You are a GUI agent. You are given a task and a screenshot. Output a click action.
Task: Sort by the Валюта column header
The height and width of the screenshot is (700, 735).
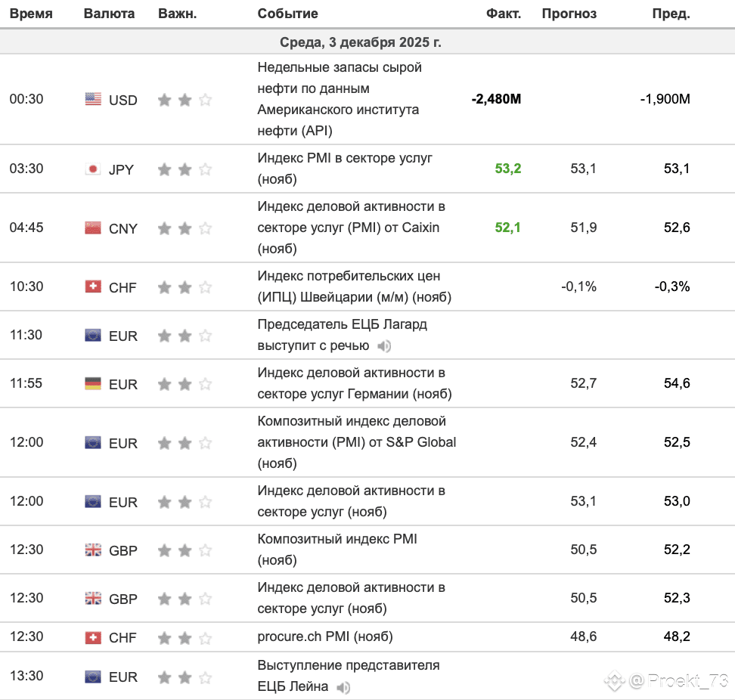point(109,14)
